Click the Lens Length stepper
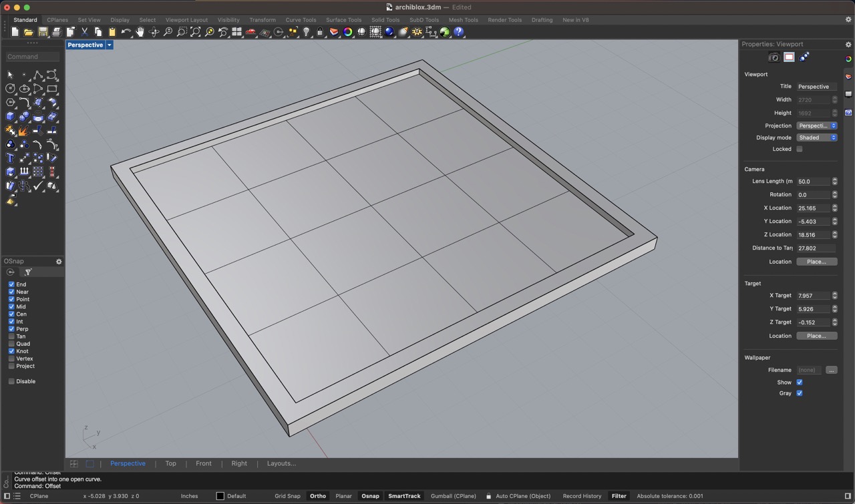Screen dimensions: 855x504 (x=834, y=181)
